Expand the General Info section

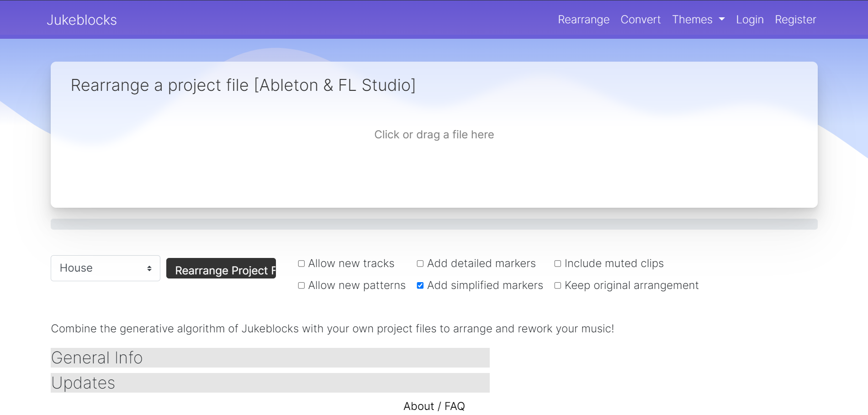[270, 357]
